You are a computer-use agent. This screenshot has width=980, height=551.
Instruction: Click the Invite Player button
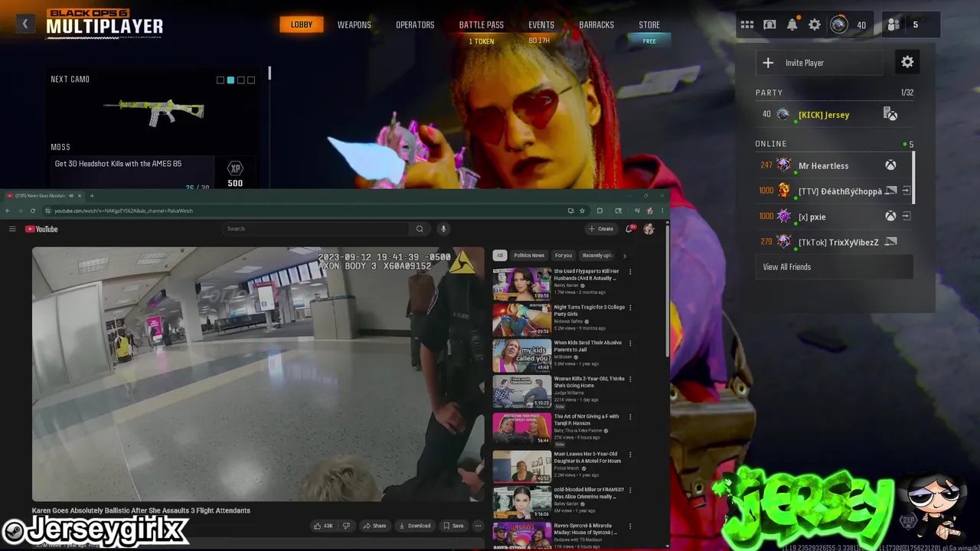(819, 63)
